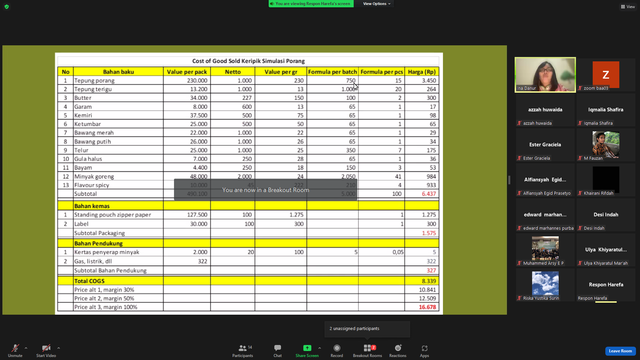Screen dimensions: 640x360
Task: Open the Chat panel
Action: tap(278, 350)
